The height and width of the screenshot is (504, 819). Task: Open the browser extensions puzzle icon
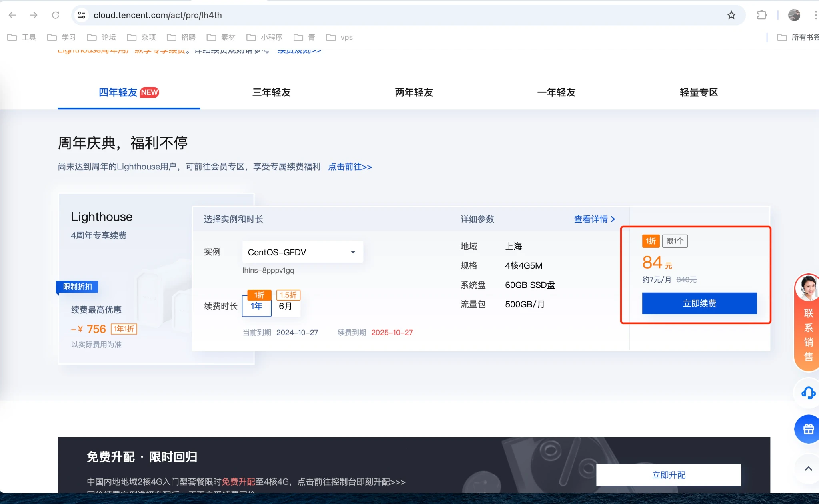(762, 15)
